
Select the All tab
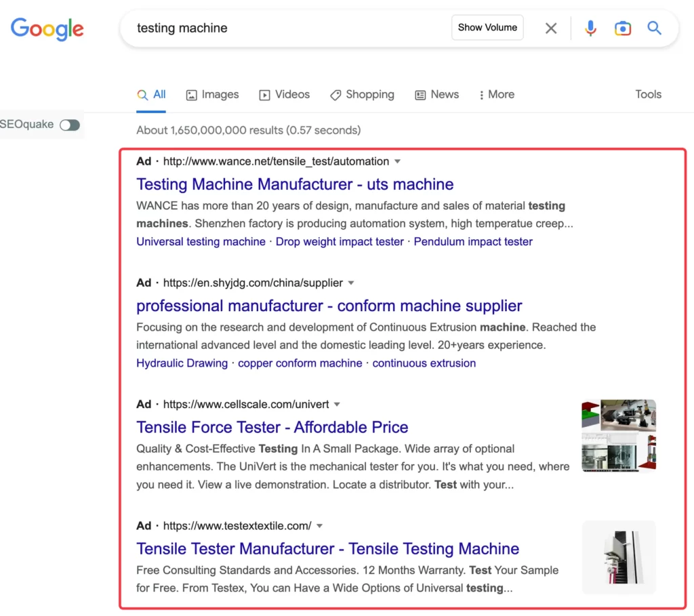pos(151,95)
